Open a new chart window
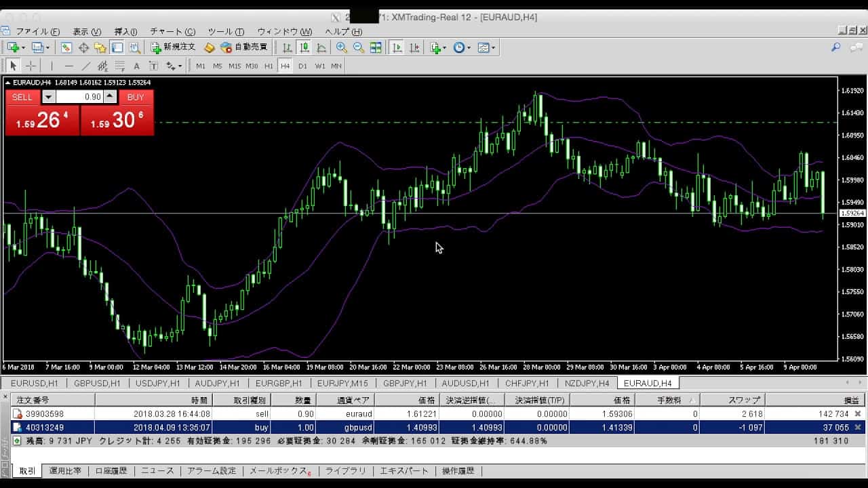Viewport: 868px width, 488px height. click(12, 47)
